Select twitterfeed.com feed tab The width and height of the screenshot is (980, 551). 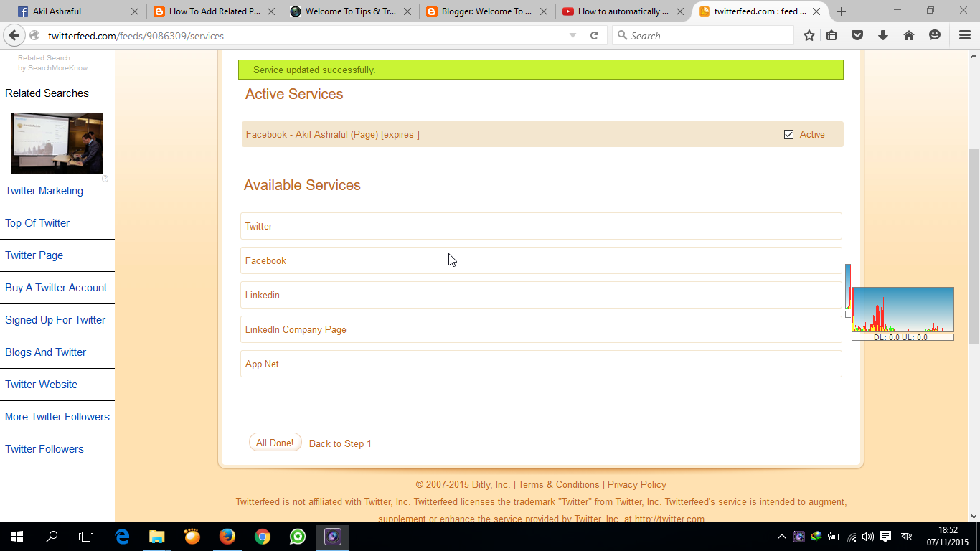pos(759,11)
